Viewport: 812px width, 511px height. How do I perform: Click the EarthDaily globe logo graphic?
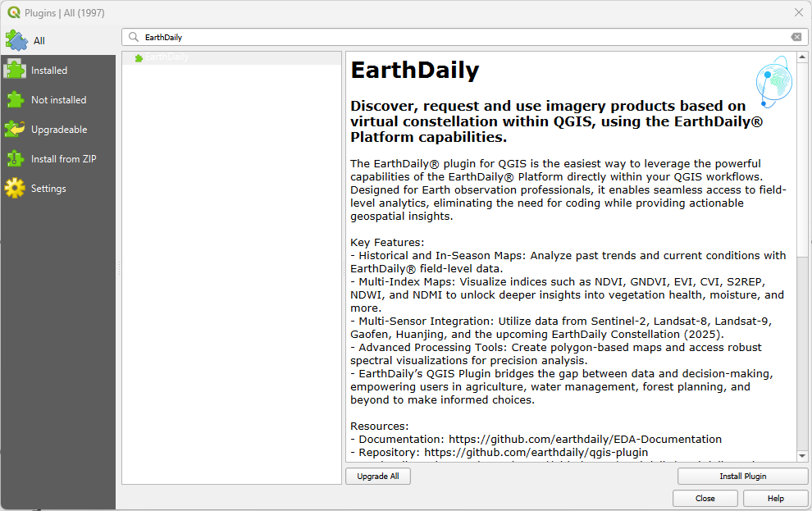coord(773,80)
